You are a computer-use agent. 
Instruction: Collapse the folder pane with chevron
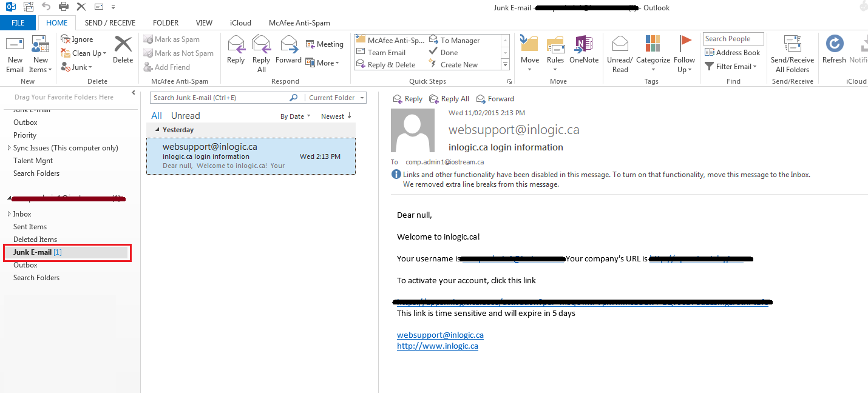tap(134, 93)
